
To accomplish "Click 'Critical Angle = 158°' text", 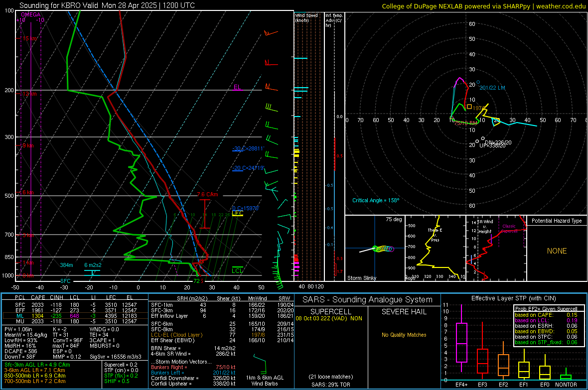I will pyautogui.click(x=376, y=200).
